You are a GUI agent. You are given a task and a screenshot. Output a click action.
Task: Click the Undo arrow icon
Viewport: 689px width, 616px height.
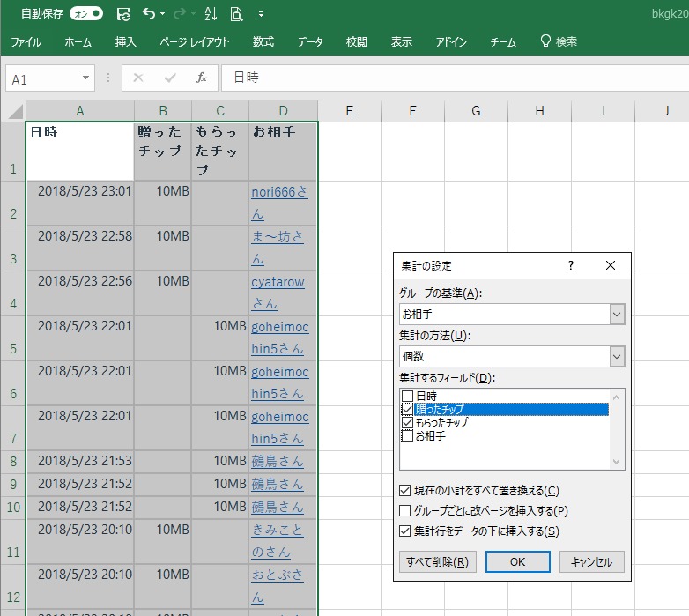pyautogui.click(x=149, y=14)
